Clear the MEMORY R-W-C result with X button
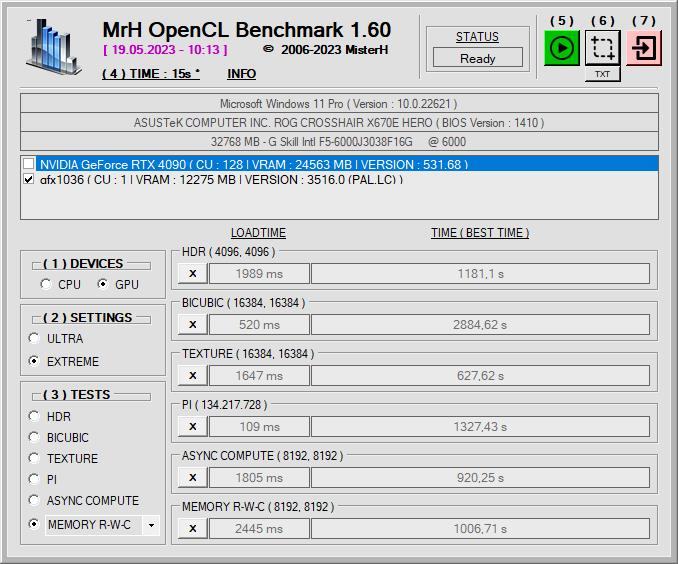Viewport: 678px width, 564px height. (193, 529)
